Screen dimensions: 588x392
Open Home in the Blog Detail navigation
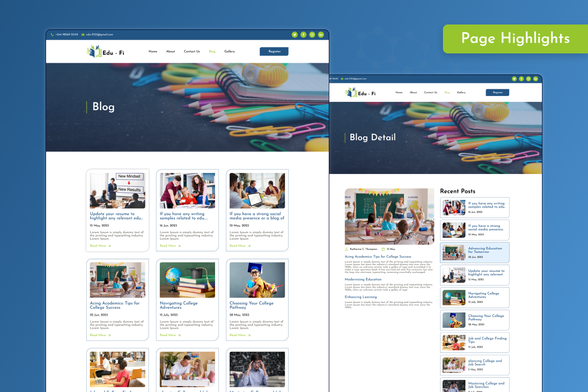point(399,92)
